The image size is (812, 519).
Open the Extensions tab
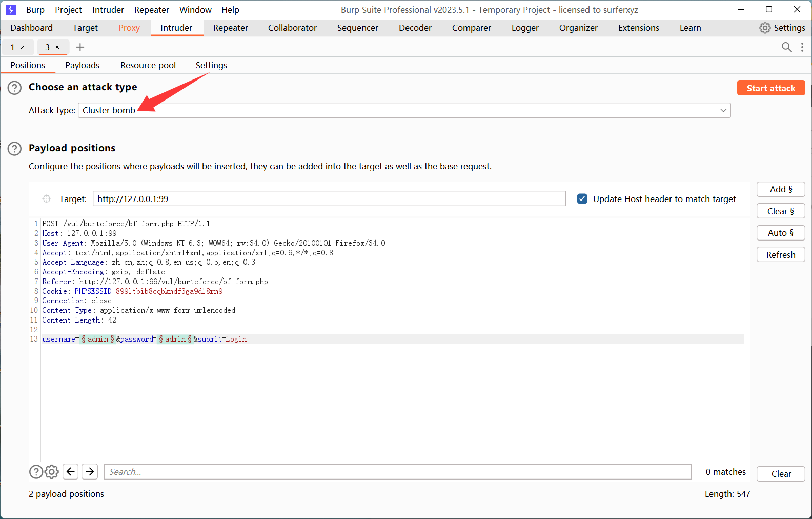639,28
